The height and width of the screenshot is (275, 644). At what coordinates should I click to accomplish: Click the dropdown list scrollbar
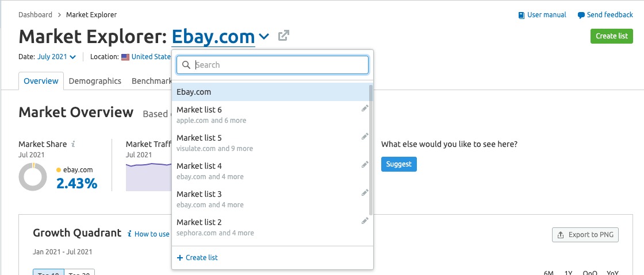(371, 150)
